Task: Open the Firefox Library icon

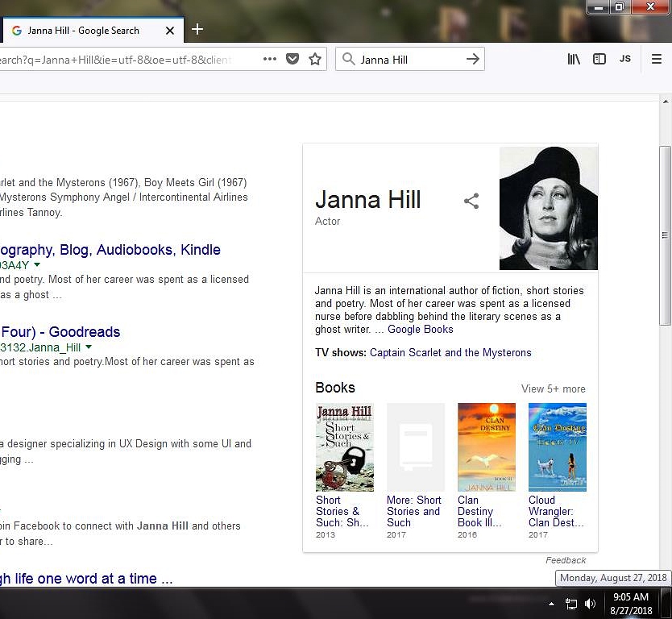Action: coord(573,59)
